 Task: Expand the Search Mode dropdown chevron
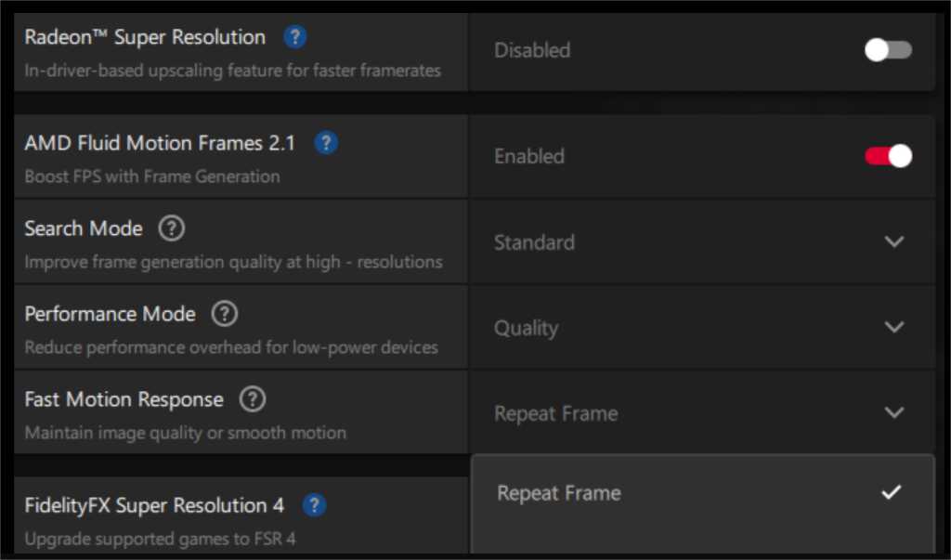pyautogui.click(x=894, y=241)
